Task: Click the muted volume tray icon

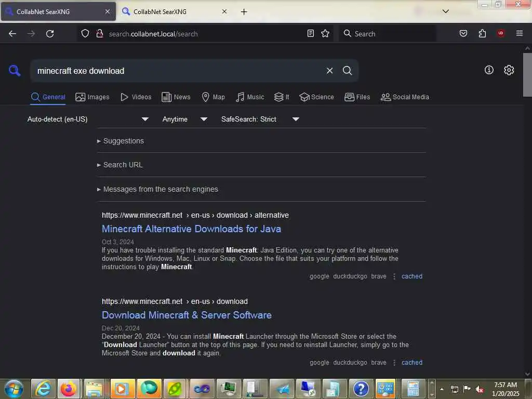Action: [480, 389]
